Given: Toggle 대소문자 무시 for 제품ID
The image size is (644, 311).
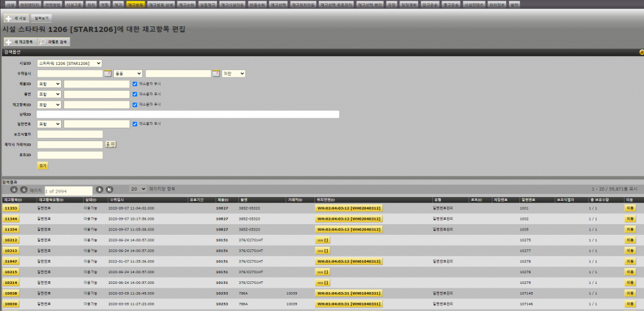Looking at the screenshot, I should pyautogui.click(x=135, y=84).
